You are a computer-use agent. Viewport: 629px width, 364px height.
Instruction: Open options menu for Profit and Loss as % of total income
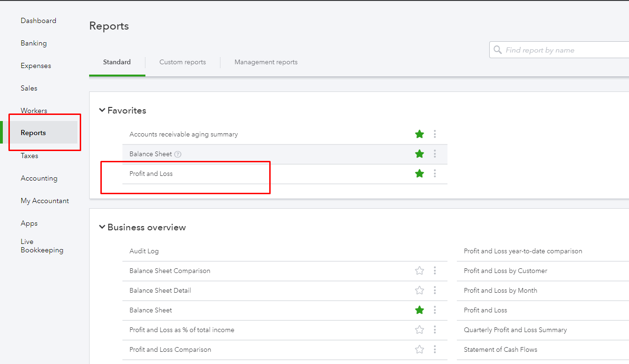pyautogui.click(x=434, y=330)
